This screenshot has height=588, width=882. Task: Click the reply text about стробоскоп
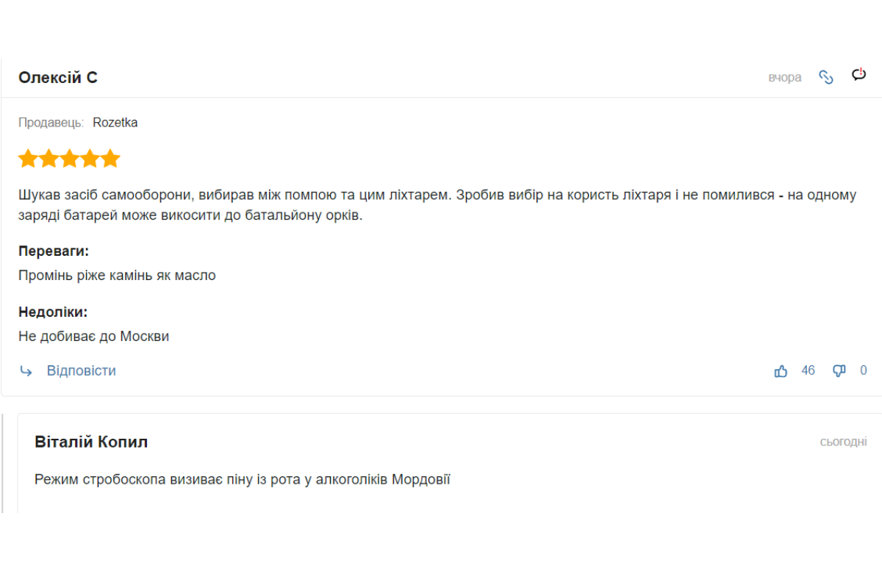click(243, 480)
